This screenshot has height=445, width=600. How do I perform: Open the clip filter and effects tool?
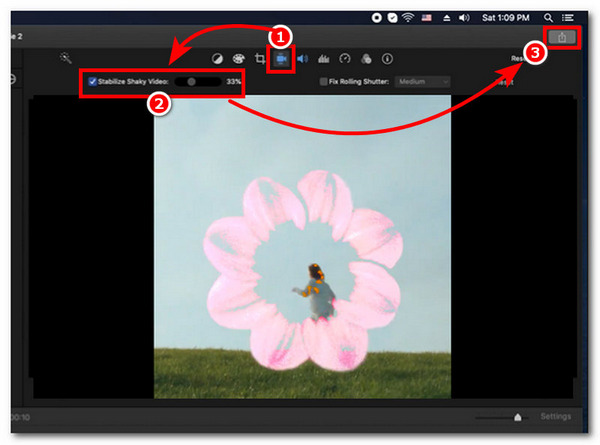coord(366,59)
